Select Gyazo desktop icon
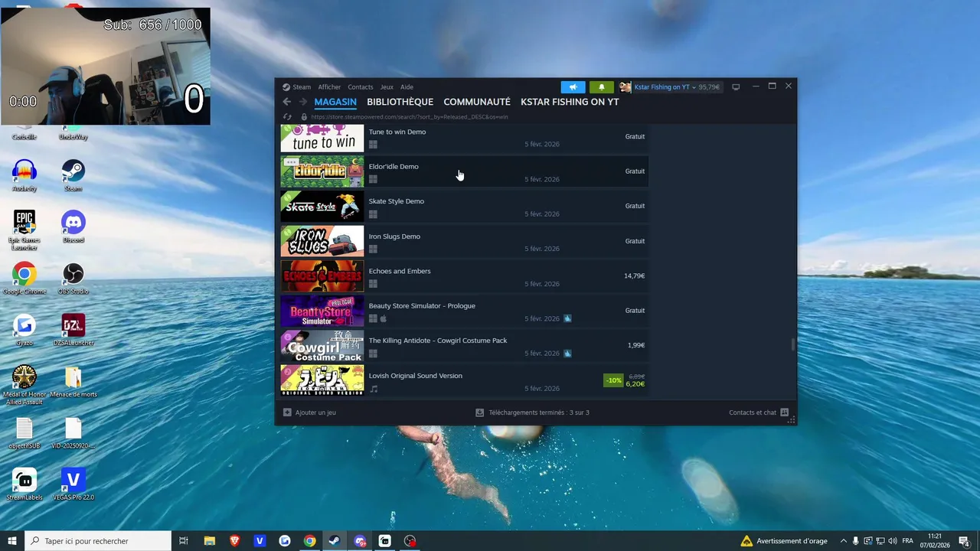This screenshot has height=551, width=980. click(24, 329)
